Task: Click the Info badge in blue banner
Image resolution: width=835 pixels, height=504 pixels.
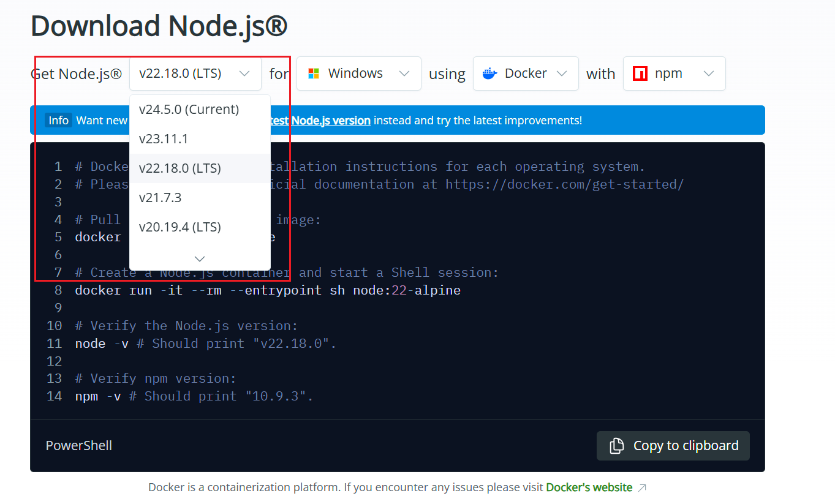Action: click(59, 121)
